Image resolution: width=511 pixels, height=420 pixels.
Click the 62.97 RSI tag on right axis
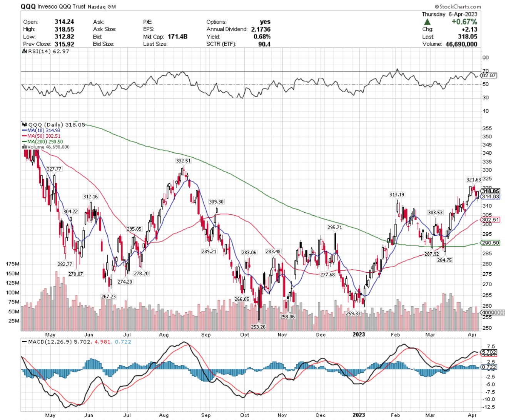489,76
